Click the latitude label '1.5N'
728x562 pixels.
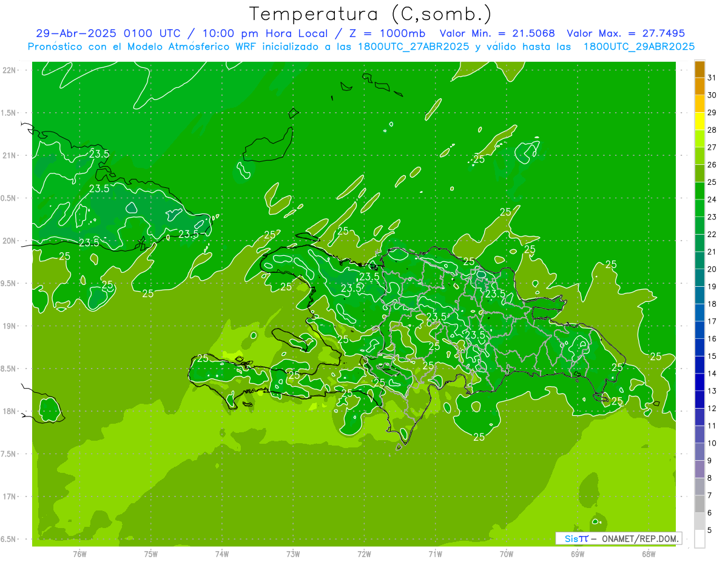[8, 113]
